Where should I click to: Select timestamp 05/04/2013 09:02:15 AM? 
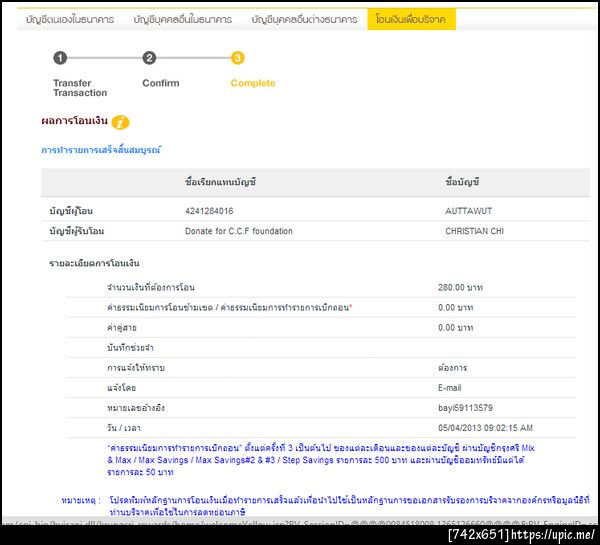[x=485, y=428]
